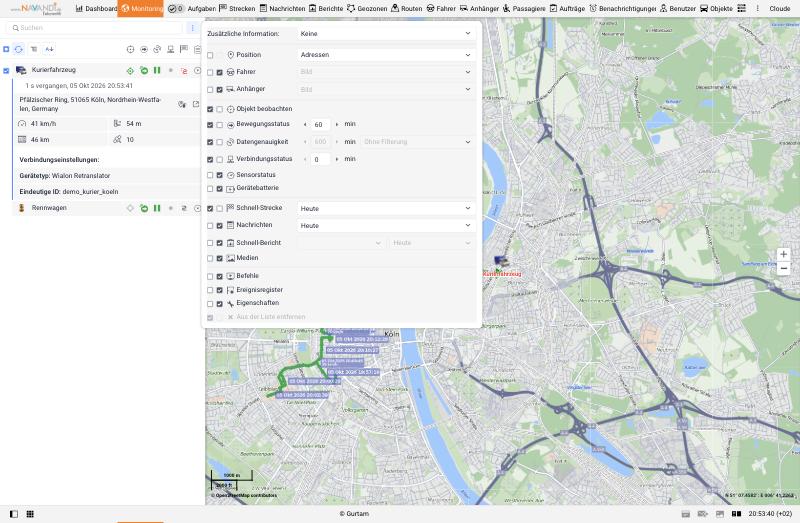Viewport: 800px width, 523px height.
Task: Click Kurierfahrzeug's green pause bars icon
Action: pyautogui.click(x=157, y=70)
